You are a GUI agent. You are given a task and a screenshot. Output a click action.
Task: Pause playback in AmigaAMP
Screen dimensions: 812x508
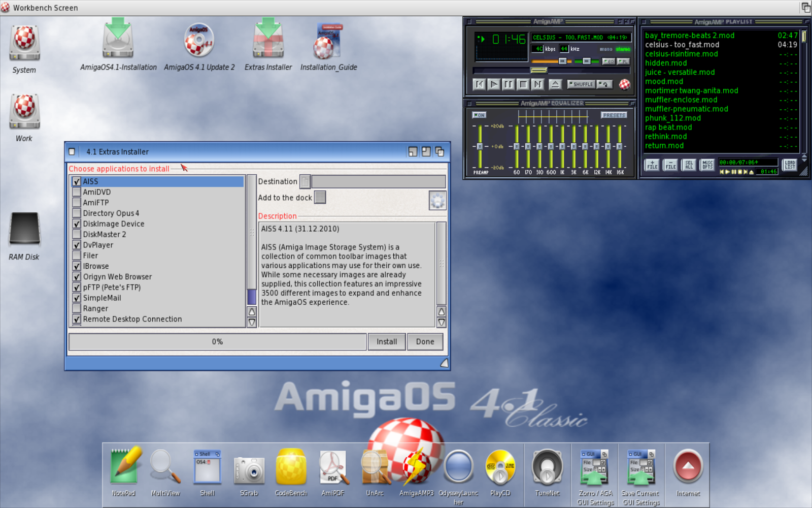point(508,84)
